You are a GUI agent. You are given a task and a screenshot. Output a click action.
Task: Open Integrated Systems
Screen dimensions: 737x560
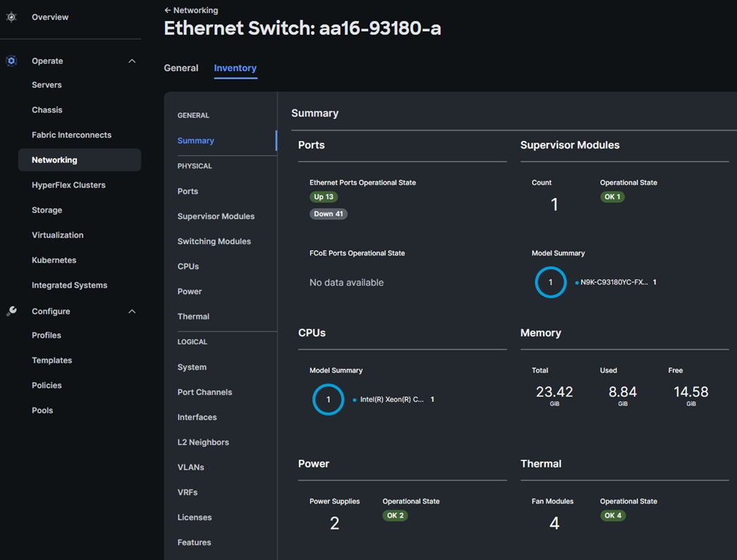coord(70,285)
